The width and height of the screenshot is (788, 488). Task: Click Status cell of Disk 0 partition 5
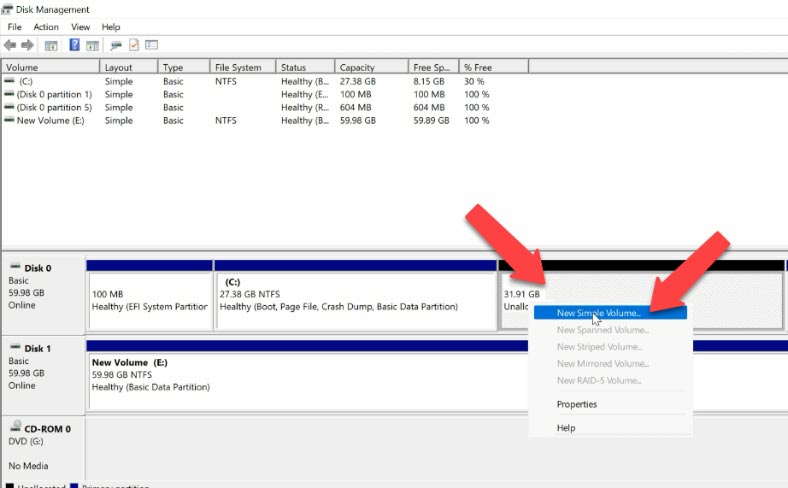point(305,108)
